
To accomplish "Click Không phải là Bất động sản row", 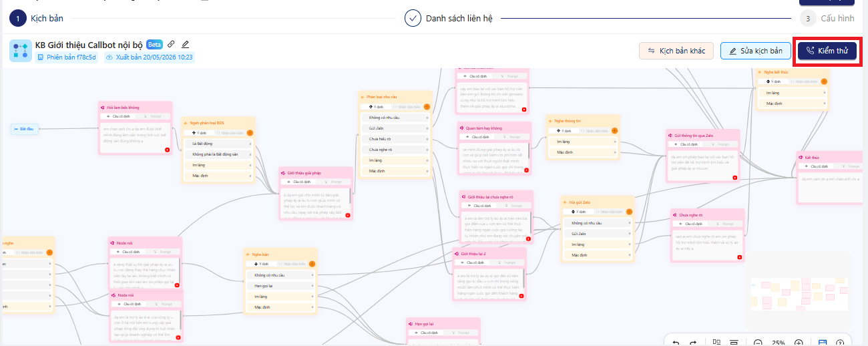I will click(218, 154).
